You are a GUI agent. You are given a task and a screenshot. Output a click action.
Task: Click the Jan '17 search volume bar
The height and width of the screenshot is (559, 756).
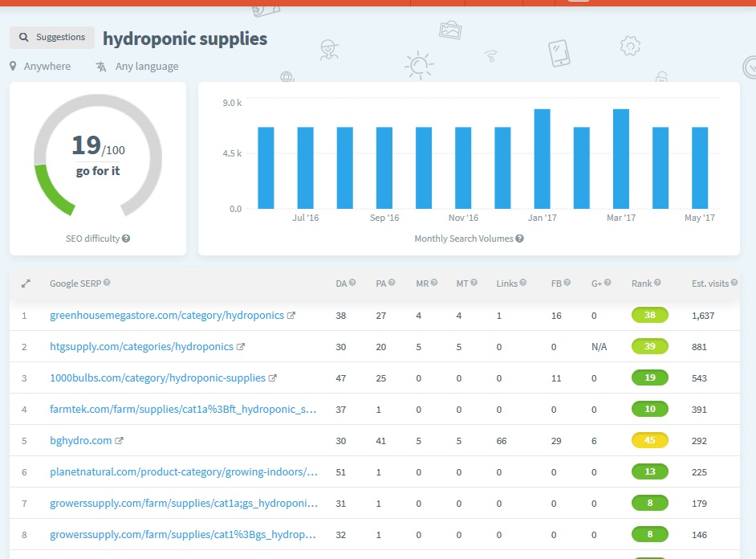click(542, 159)
